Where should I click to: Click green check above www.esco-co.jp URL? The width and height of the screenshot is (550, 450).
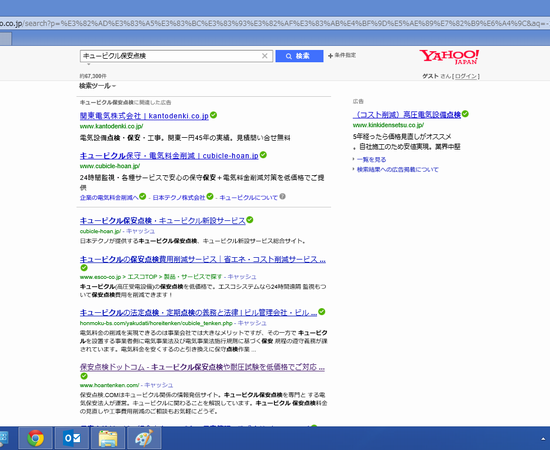coord(84,268)
